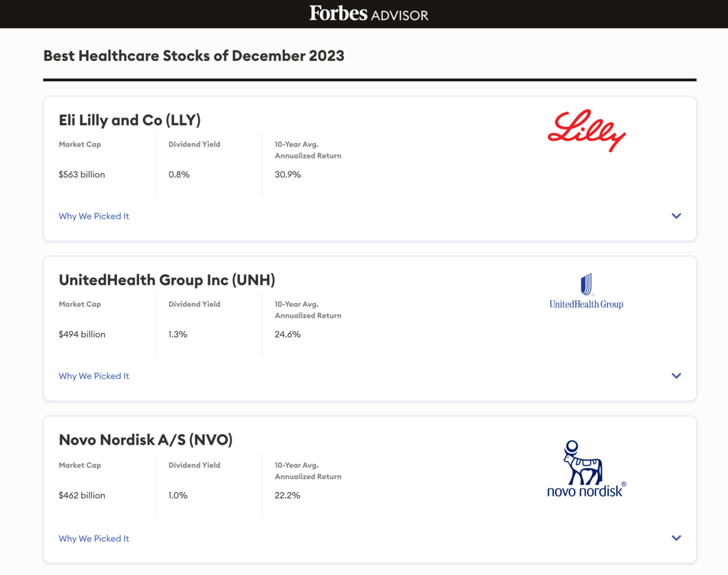This screenshot has width=728, height=575.
Task: Select the 30.9% annualized return value
Action: (x=288, y=175)
